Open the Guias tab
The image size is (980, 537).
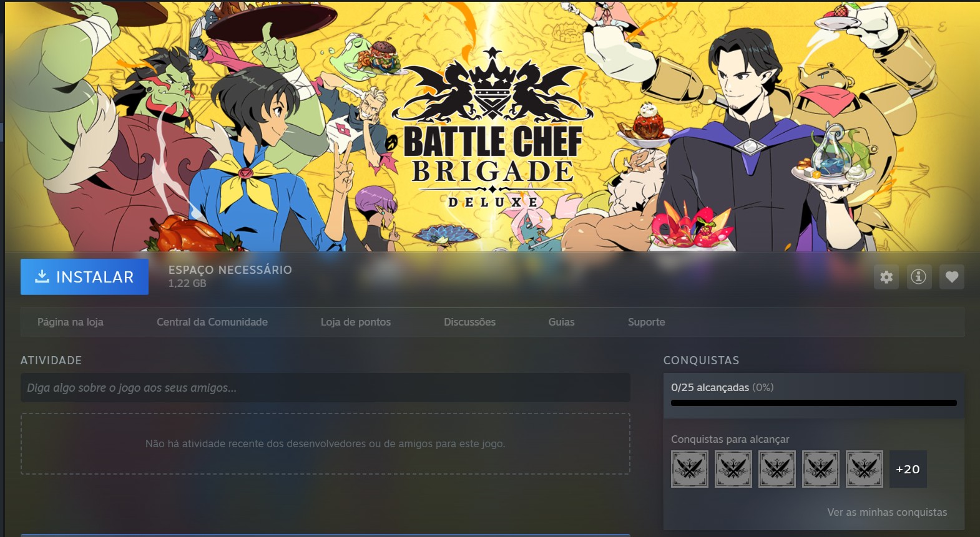pyautogui.click(x=562, y=322)
